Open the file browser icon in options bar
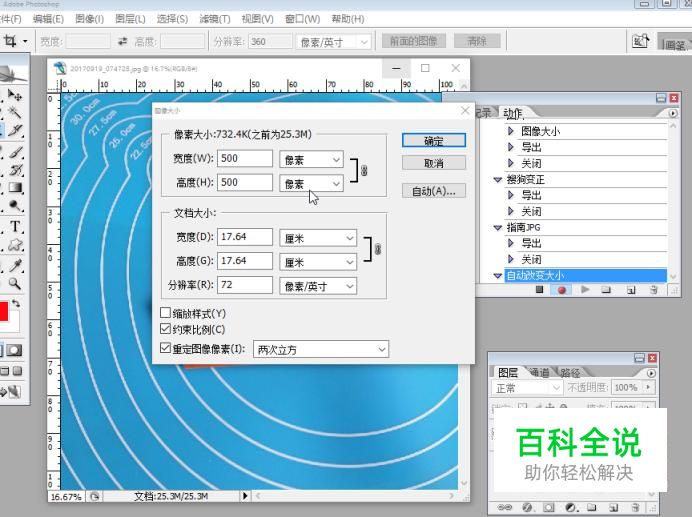The width and height of the screenshot is (692, 517). tap(641, 42)
